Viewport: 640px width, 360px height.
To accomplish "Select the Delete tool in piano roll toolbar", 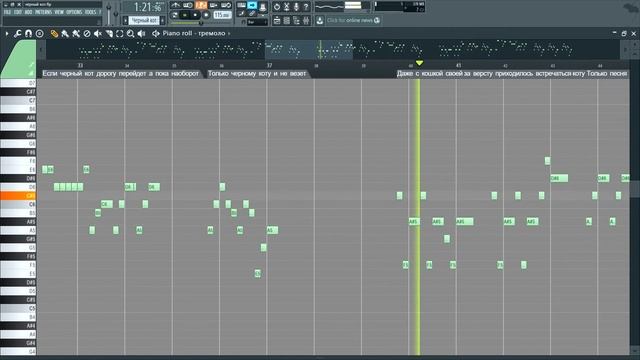I will coord(87,33).
